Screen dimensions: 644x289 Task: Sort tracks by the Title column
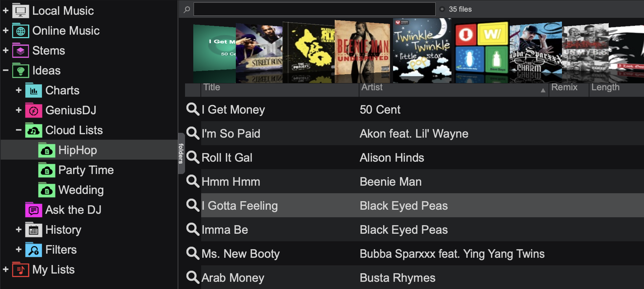(x=275, y=88)
